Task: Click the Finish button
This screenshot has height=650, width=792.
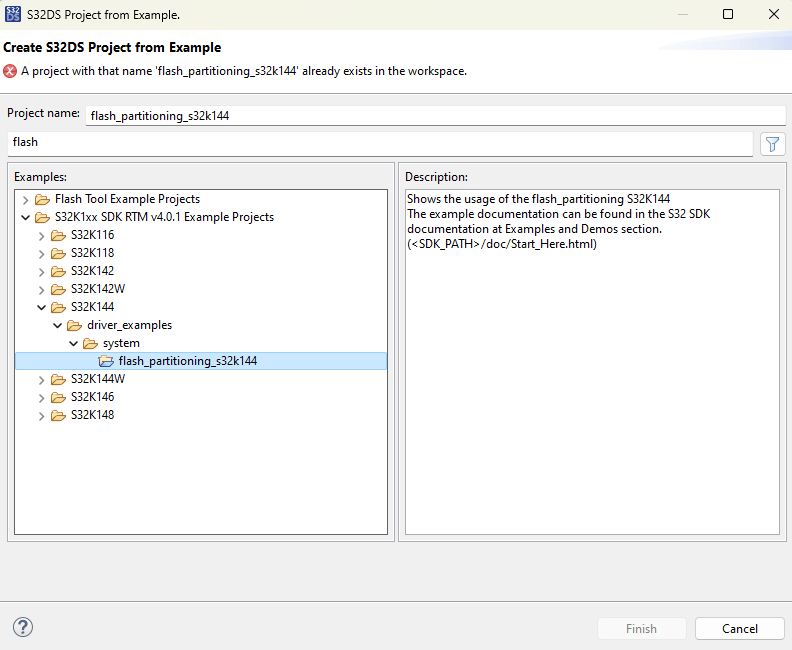Action: tap(641, 629)
